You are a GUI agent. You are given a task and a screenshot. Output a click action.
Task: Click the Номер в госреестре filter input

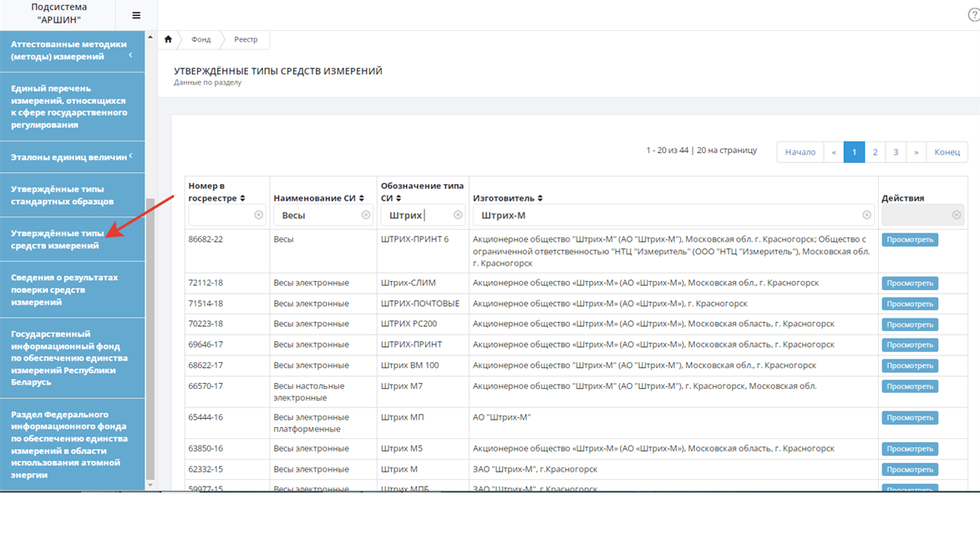click(226, 215)
